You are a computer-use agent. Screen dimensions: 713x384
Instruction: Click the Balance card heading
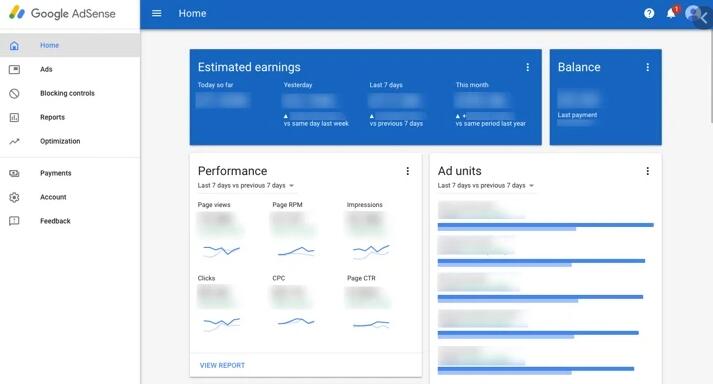click(579, 67)
